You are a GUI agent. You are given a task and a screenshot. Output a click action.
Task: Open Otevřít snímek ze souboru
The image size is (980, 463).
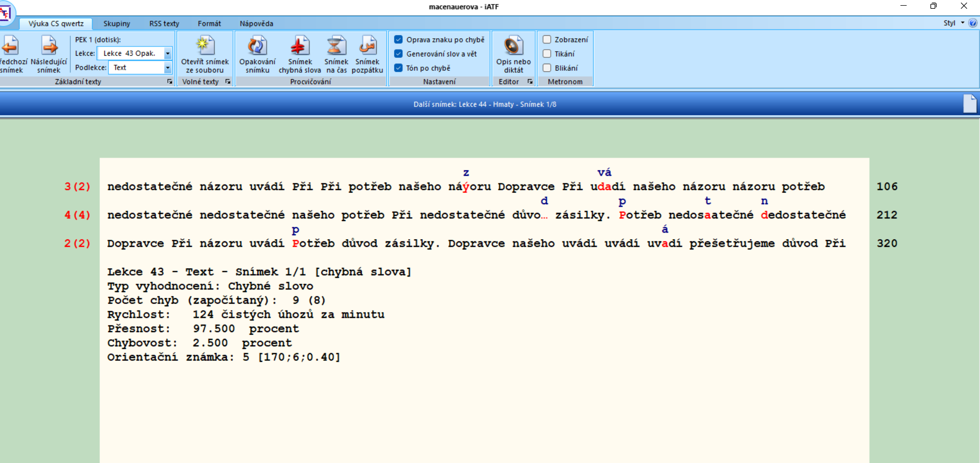(205, 47)
